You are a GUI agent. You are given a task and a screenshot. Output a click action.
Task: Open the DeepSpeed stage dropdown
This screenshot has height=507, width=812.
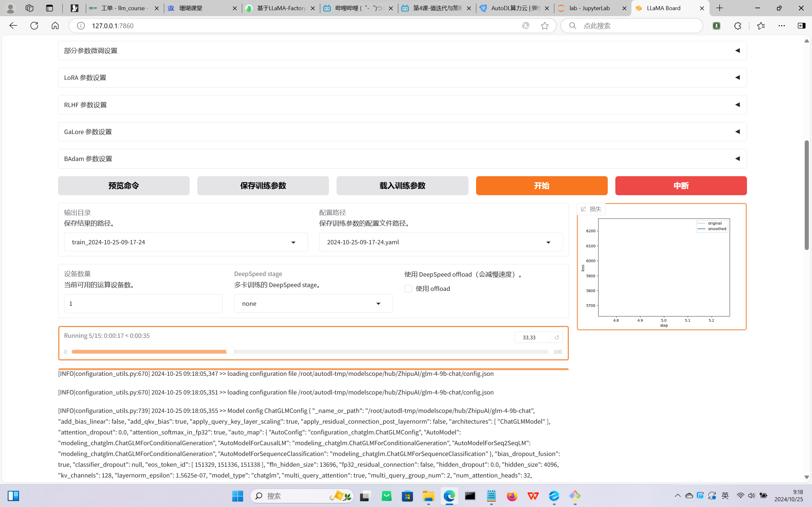pyautogui.click(x=313, y=304)
